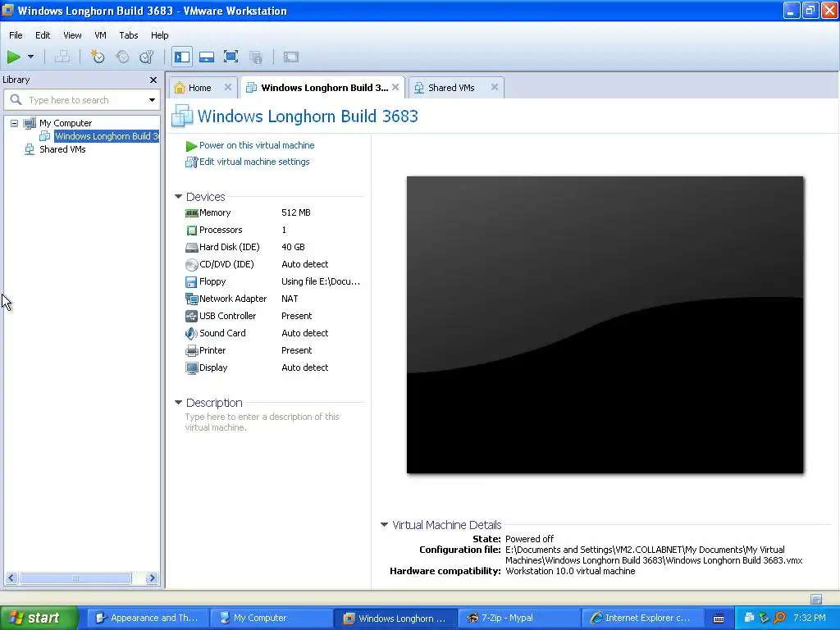Open Processors device settings

point(220,230)
